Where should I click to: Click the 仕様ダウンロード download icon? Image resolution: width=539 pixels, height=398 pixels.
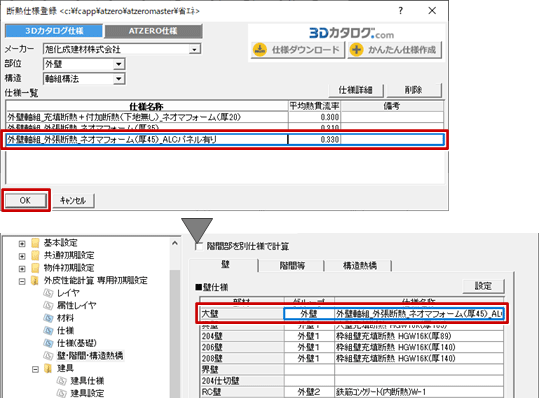(x=260, y=49)
